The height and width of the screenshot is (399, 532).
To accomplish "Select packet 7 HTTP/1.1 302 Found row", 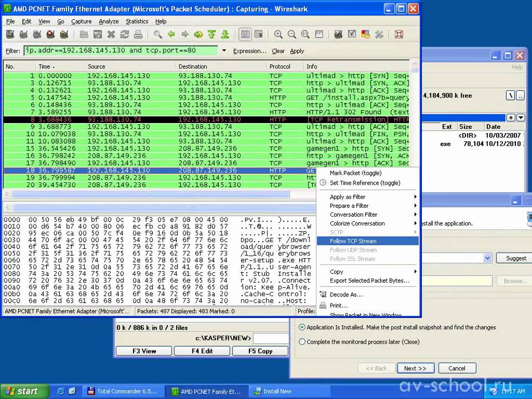I will pyautogui.click(x=206, y=112).
